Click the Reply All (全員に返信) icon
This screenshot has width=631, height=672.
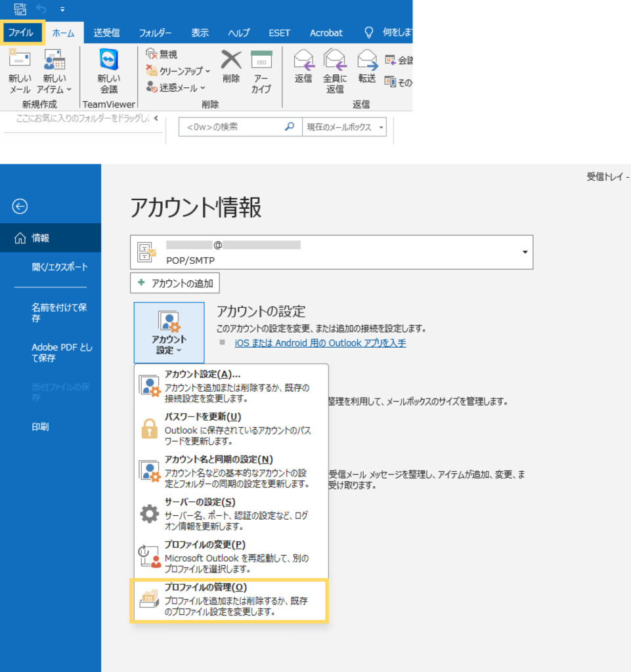point(335,60)
